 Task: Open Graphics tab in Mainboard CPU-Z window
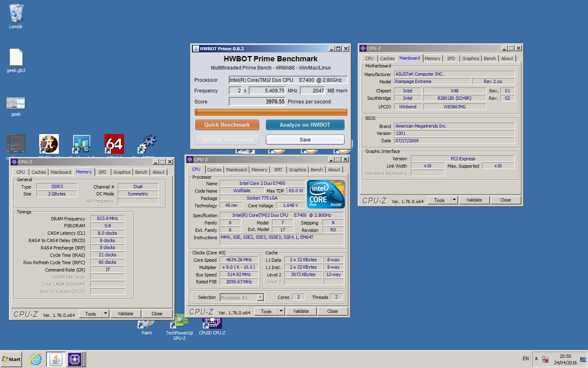470,58
